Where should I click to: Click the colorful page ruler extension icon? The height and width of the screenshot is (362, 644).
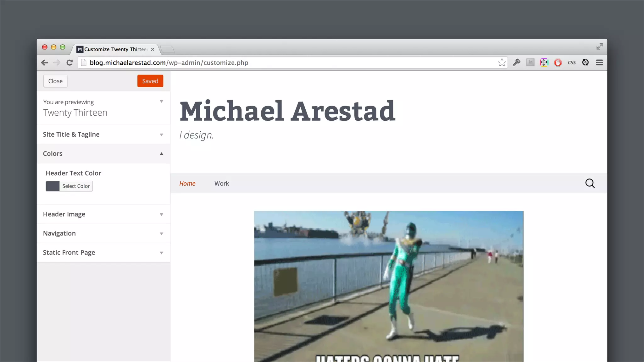pos(544,63)
